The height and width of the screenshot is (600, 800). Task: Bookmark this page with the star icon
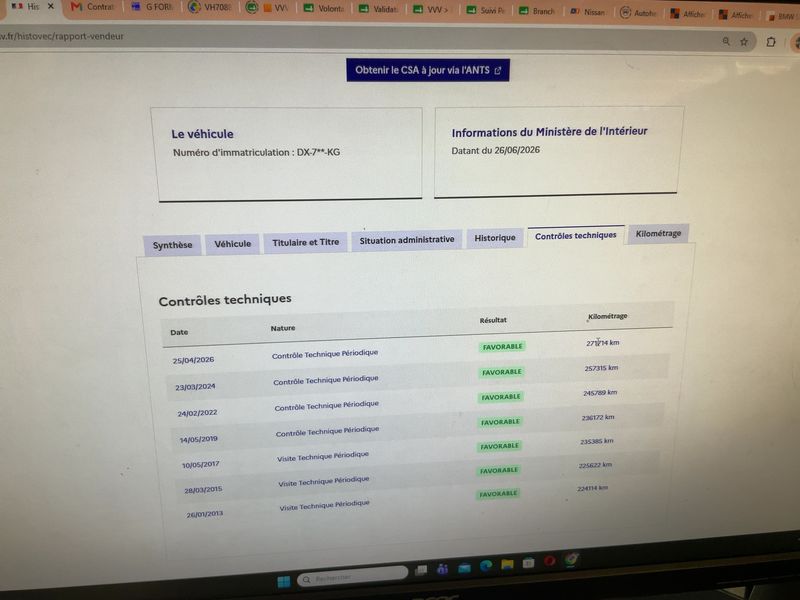(x=744, y=42)
